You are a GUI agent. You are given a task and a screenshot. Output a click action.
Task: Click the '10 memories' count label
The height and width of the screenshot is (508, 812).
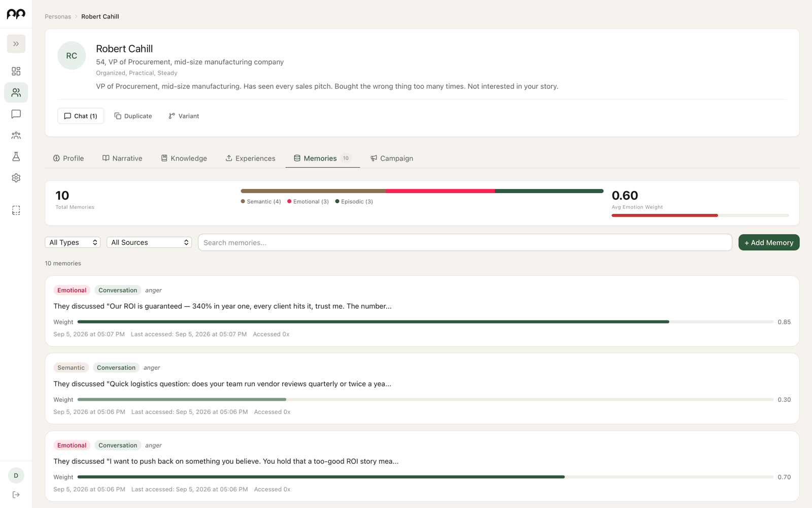pyautogui.click(x=63, y=263)
